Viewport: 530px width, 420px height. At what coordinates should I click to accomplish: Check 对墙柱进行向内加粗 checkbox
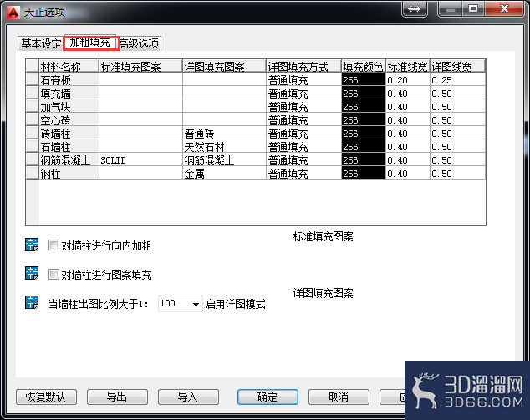tap(54, 245)
